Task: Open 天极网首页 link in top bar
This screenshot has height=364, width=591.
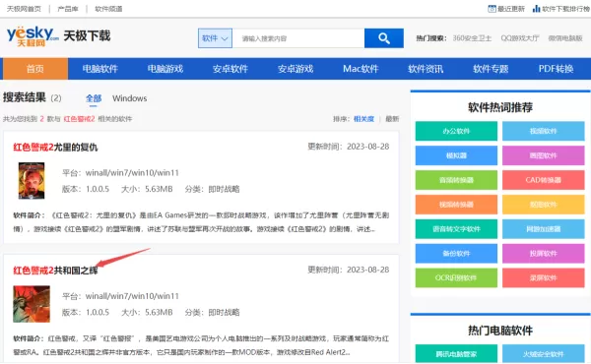Action: coord(24,9)
